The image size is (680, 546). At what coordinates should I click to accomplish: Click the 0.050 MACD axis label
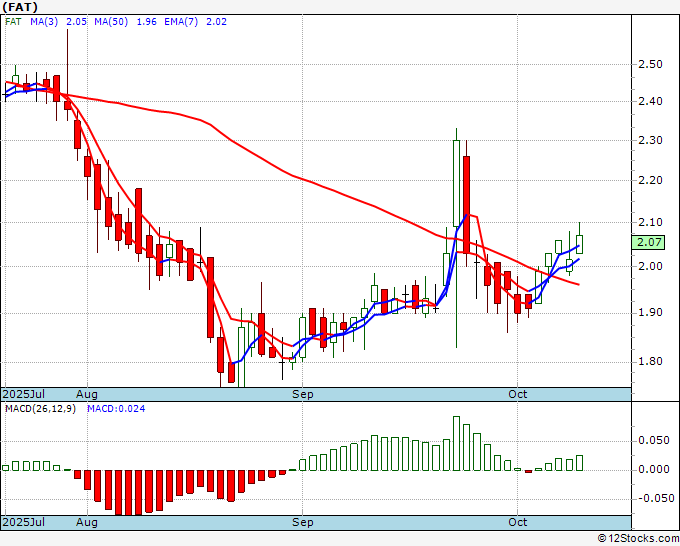click(x=654, y=441)
